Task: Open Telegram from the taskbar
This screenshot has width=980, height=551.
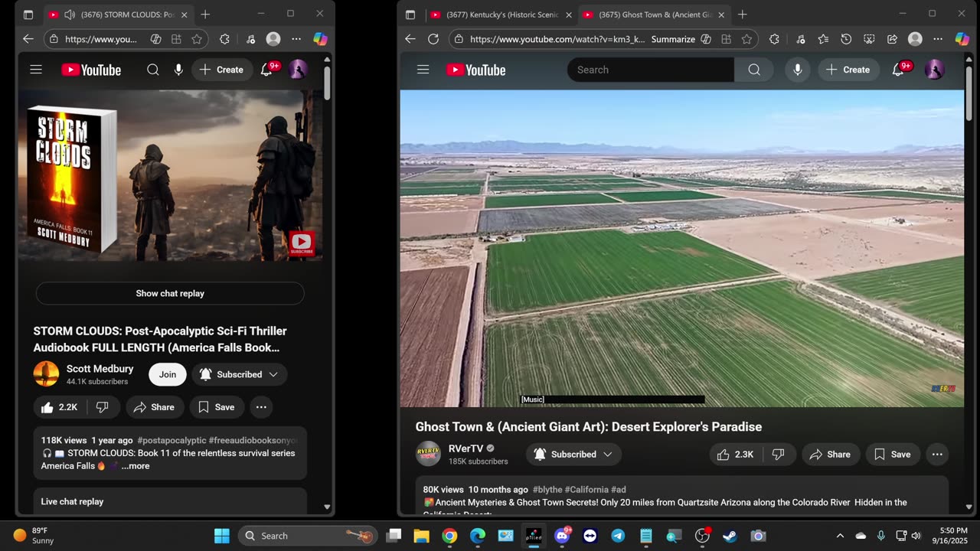Action: pos(618,536)
